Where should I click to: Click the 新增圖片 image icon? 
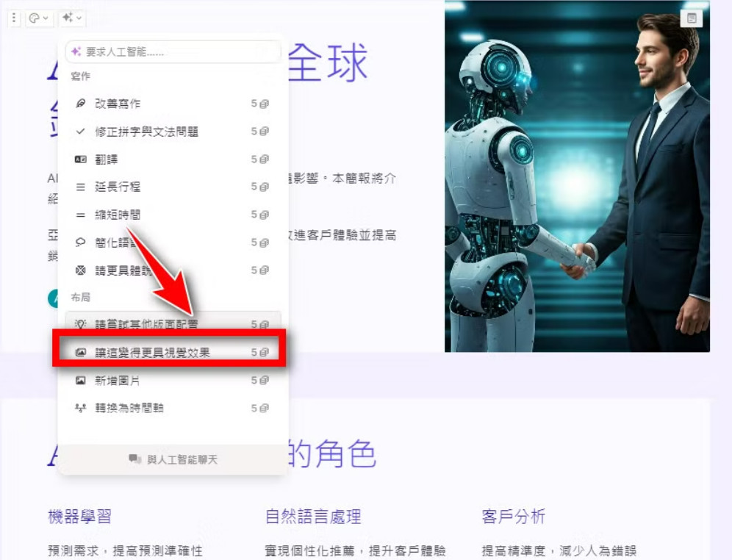coord(80,381)
